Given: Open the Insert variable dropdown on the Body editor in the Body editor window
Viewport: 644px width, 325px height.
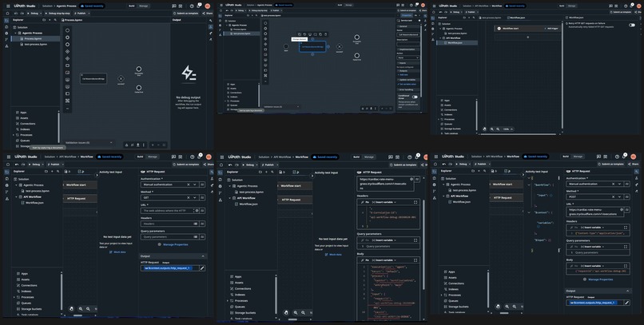Looking at the screenshot, I should (x=385, y=260).
